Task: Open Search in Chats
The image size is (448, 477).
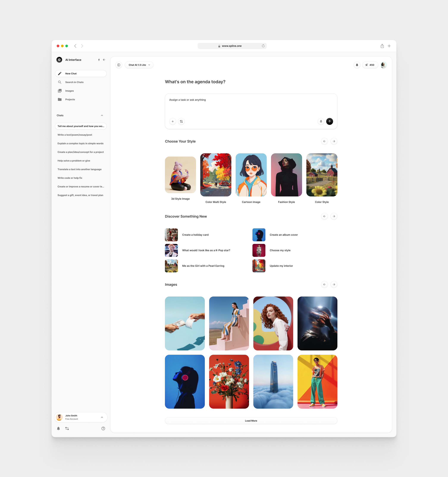Action: (x=81, y=82)
